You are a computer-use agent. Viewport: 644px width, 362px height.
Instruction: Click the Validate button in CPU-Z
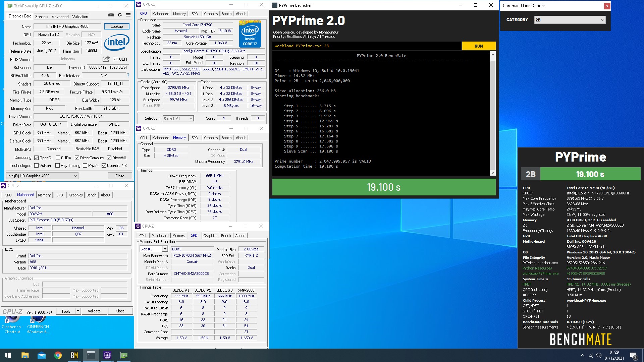coord(94,311)
